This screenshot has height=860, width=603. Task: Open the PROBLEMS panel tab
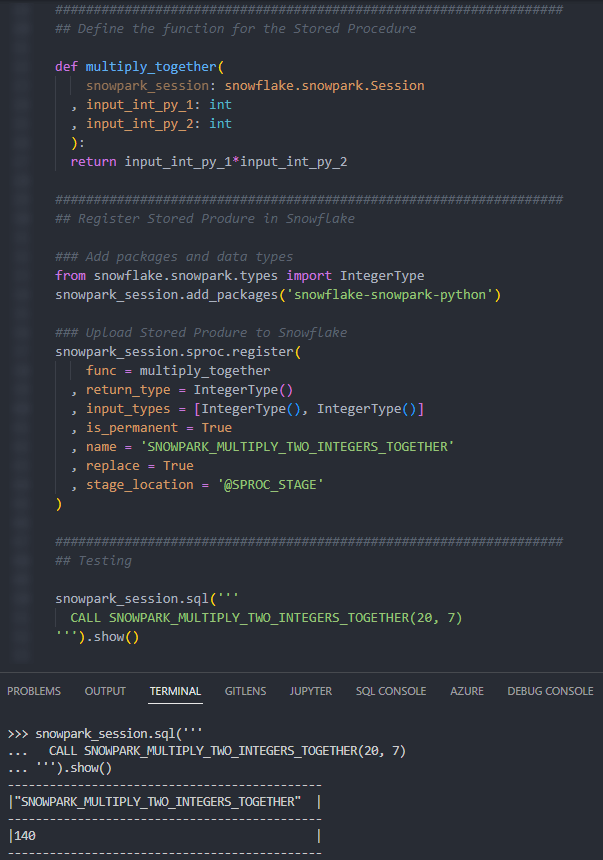coord(34,691)
